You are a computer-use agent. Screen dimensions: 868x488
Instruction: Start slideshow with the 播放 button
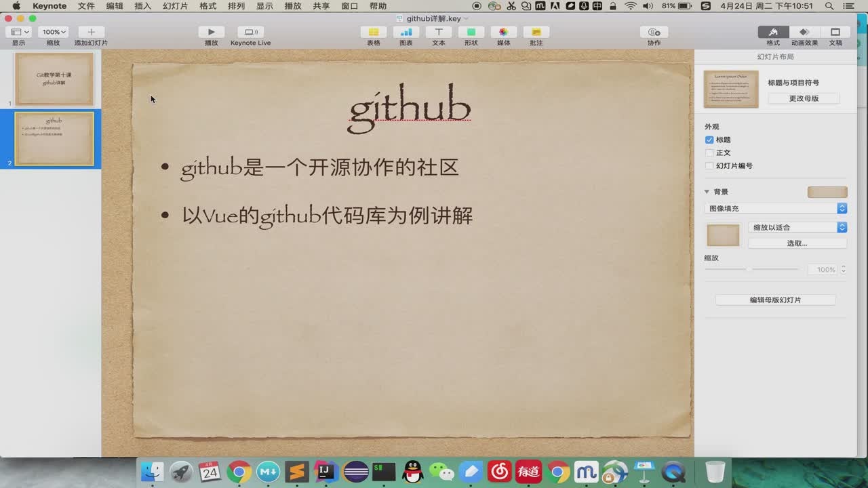point(211,32)
